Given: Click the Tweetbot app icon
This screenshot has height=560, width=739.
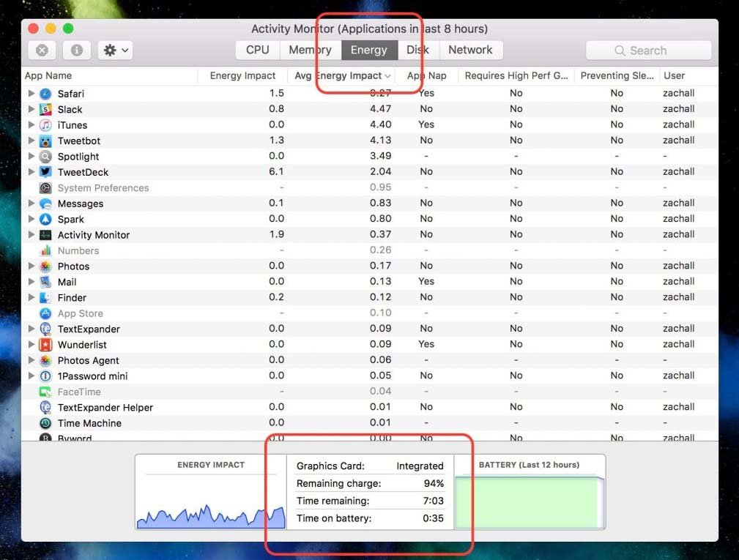Looking at the screenshot, I should [47, 141].
